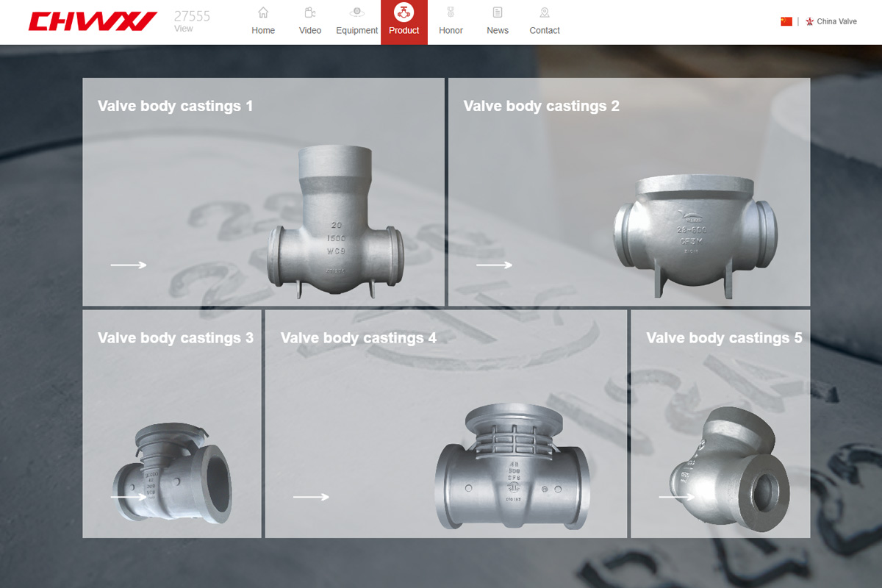Click arrow in Valve body castings 4
This screenshot has width=882, height=588.
pos(311,498)
